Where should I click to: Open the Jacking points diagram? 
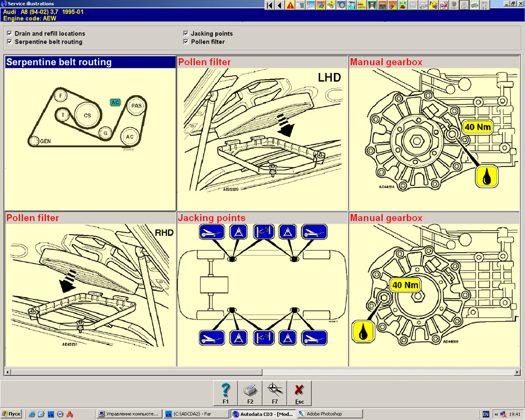click(262, 289)
